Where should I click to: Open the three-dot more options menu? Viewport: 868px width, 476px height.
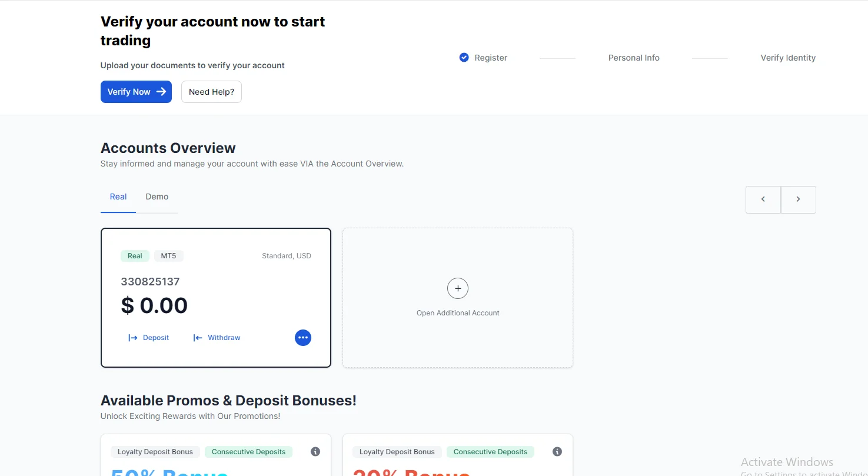coord(303,338)
